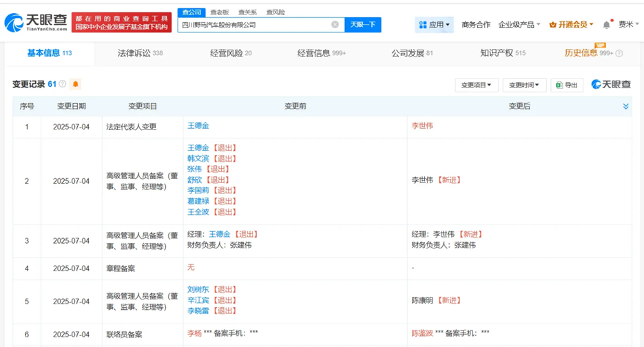The height and width of the screenshot is (347, 644).
Task: Expand all rows using the double chevron
Action: 625,106
